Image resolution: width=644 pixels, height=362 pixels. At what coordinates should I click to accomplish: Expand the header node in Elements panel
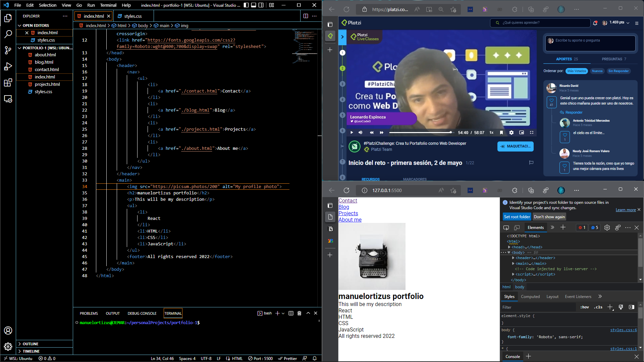pyautogui.click(x=514, y=258)
